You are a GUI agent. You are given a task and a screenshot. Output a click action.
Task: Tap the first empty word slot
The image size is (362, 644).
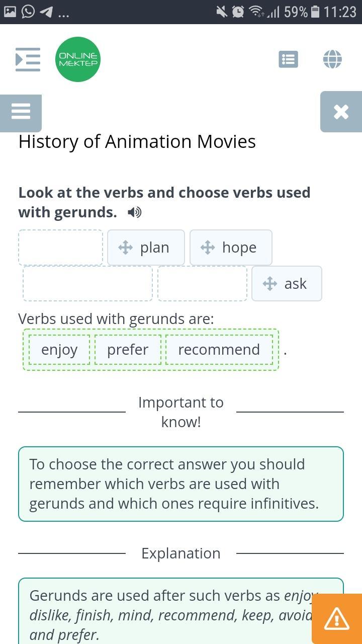(x=61, y=248)
